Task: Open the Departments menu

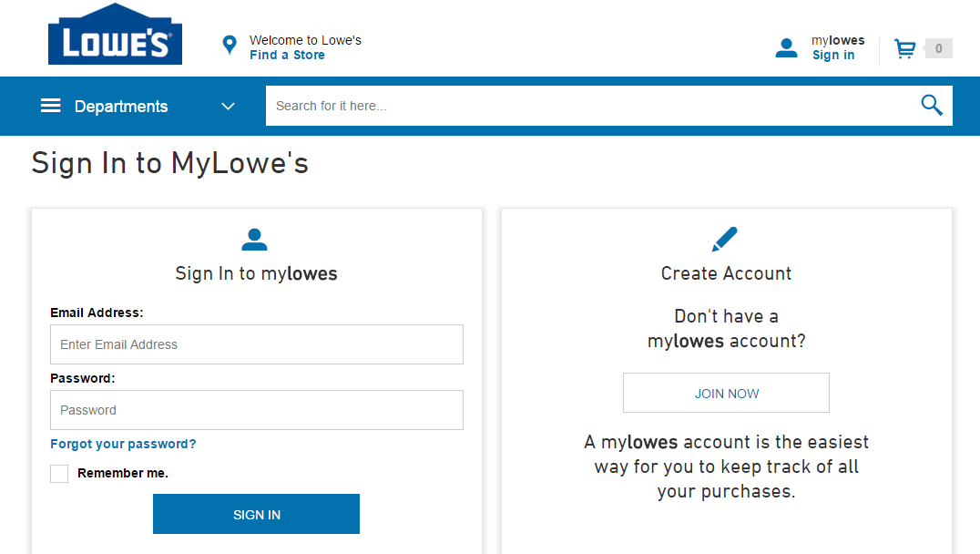Action: (x=120, y=107)
